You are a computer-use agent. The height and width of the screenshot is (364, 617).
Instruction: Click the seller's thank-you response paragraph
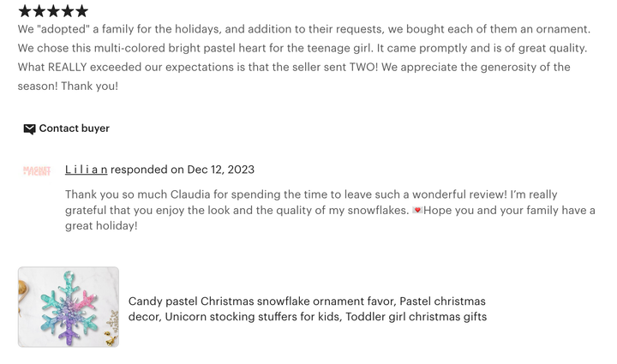pos(330,210)
